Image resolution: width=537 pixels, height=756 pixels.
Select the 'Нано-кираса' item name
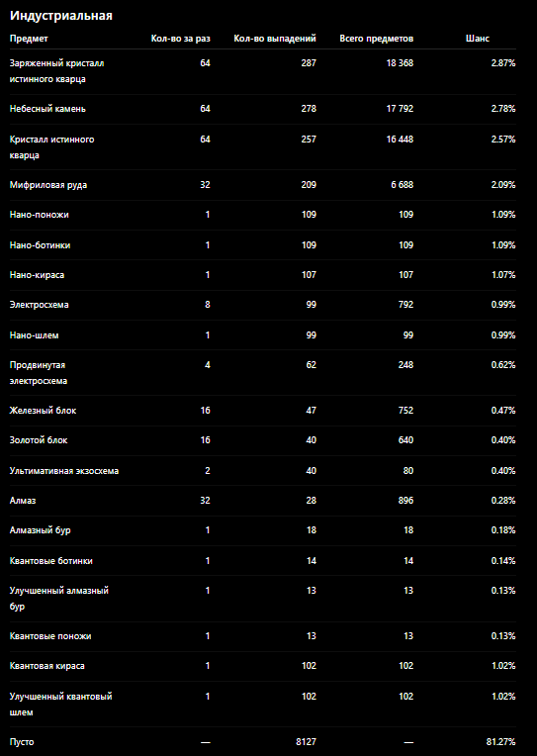(37, 275)
